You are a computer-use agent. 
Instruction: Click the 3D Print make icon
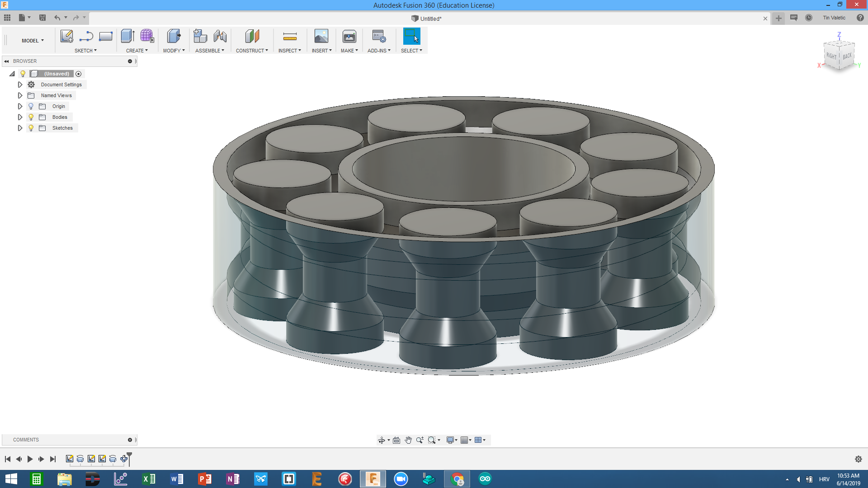(x=349, y=36)
